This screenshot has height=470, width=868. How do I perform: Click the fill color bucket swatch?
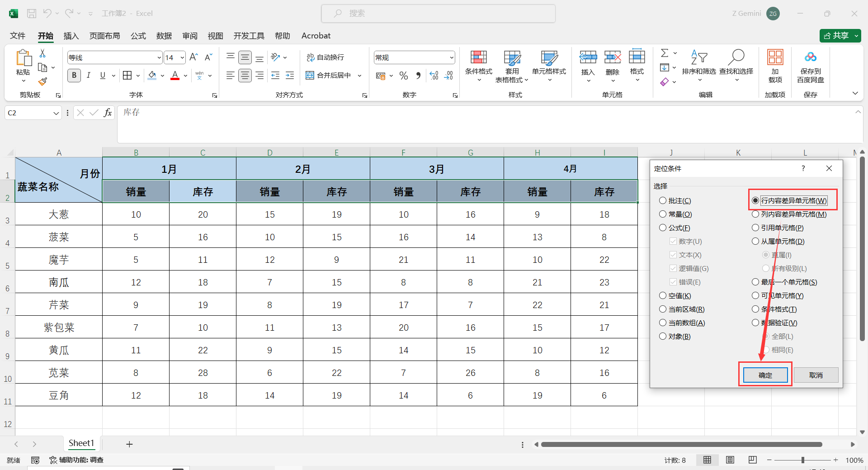(x=152, y=76)
